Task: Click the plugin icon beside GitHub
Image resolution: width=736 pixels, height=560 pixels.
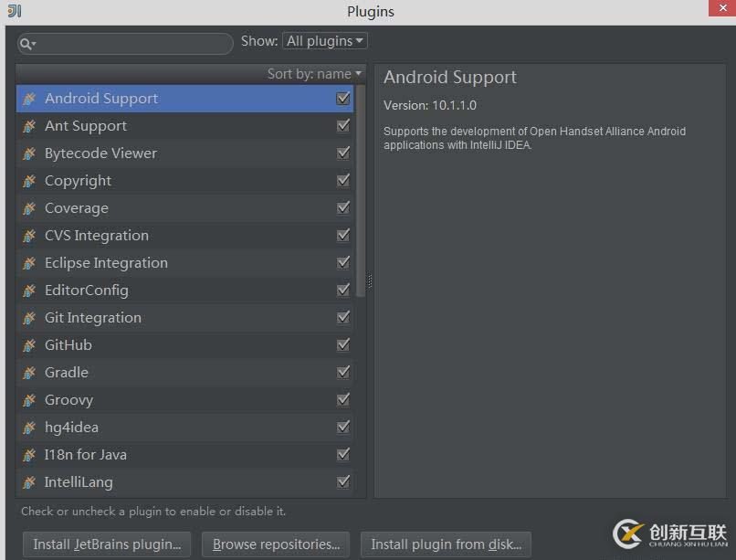Action: click(x=29, y=345)
